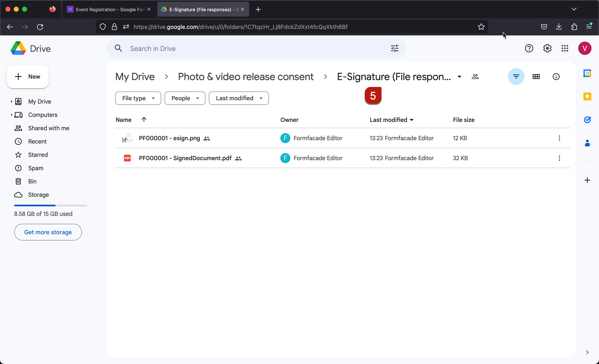View details with the info panel icon
The height and width of the screenshot is (364, 599).
(556, 76)
